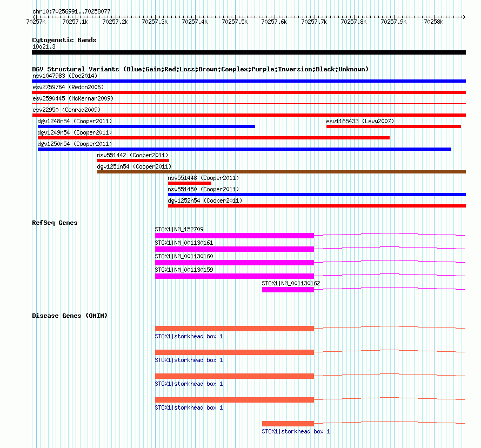Image resolution: width=481 pixels, height=448 pixels.
Task: Click the 70257.2k ruler tick label
Action: tap(115, 22)
